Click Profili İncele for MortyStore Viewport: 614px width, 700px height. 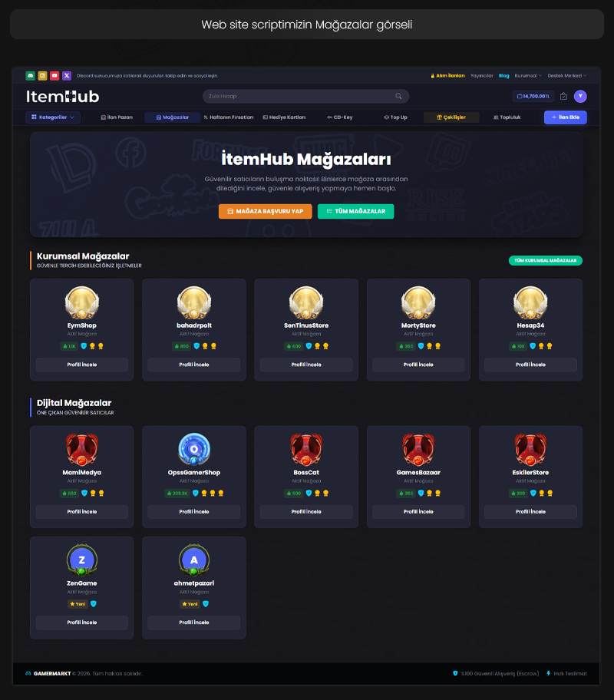[418, 365]
